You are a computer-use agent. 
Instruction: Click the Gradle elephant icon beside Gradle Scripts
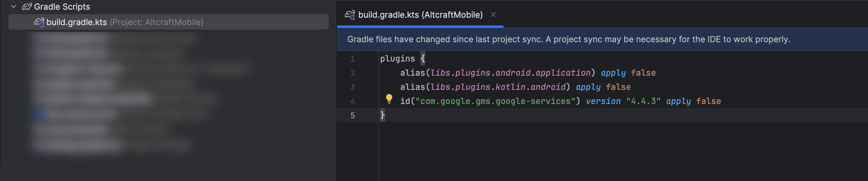(x=27, y=7)
